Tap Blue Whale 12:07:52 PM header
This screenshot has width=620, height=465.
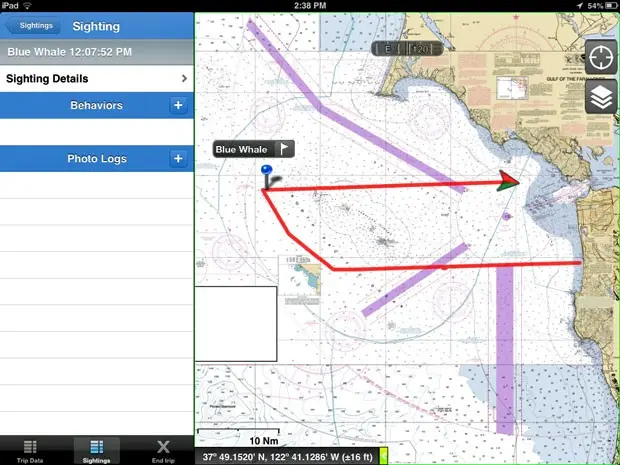pyautogui.click(x=97, y=52)
